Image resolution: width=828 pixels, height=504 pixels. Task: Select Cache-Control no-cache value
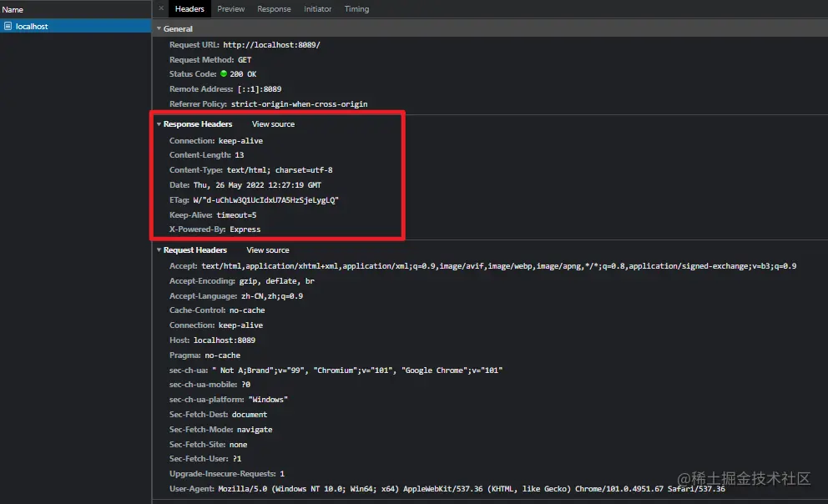coord(247,310)
